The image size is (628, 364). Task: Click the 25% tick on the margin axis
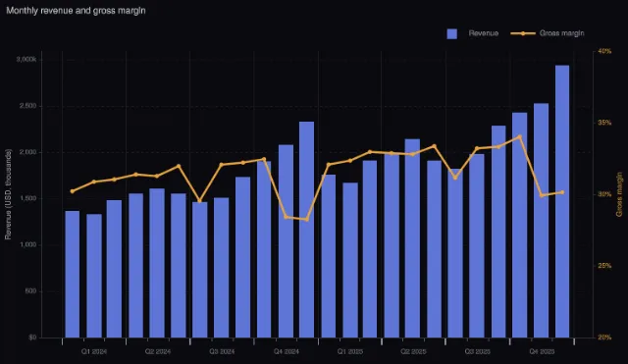(604, 266)
